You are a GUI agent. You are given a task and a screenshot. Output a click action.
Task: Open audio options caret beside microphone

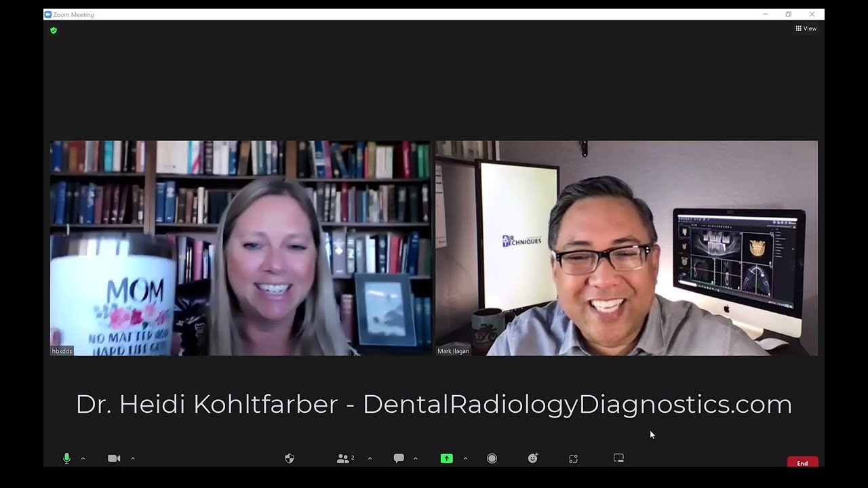pos(83,459)
